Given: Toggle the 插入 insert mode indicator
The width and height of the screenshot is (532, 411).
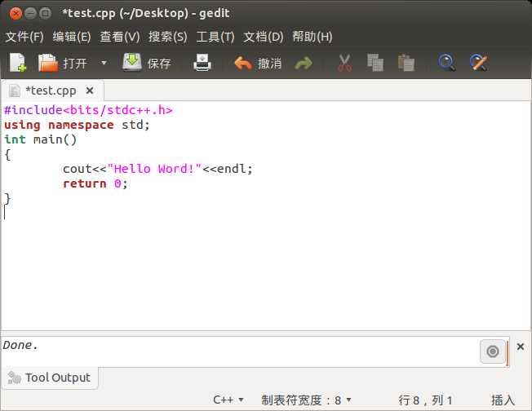Looking at the screenshot, I should point(503,400).
